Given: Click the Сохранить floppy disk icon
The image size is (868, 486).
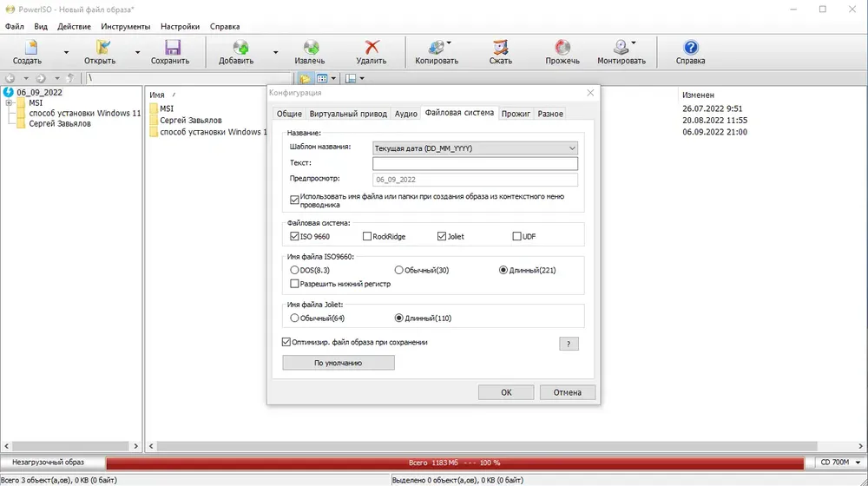Looking at the screenshot, I should 172,48.
